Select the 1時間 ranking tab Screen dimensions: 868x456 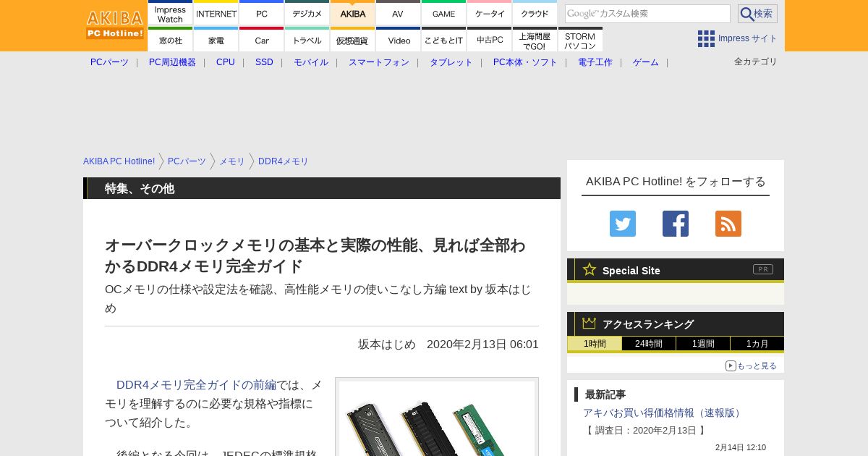(595, 344)
